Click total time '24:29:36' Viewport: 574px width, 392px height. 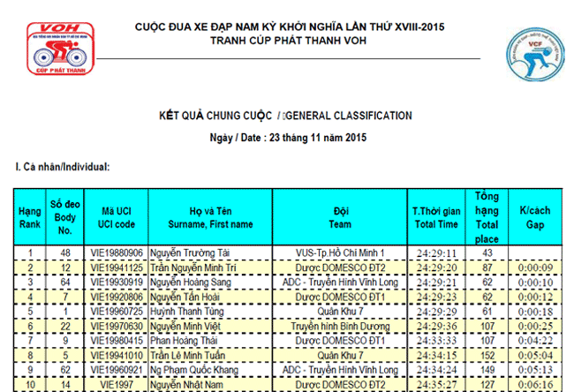436,327
